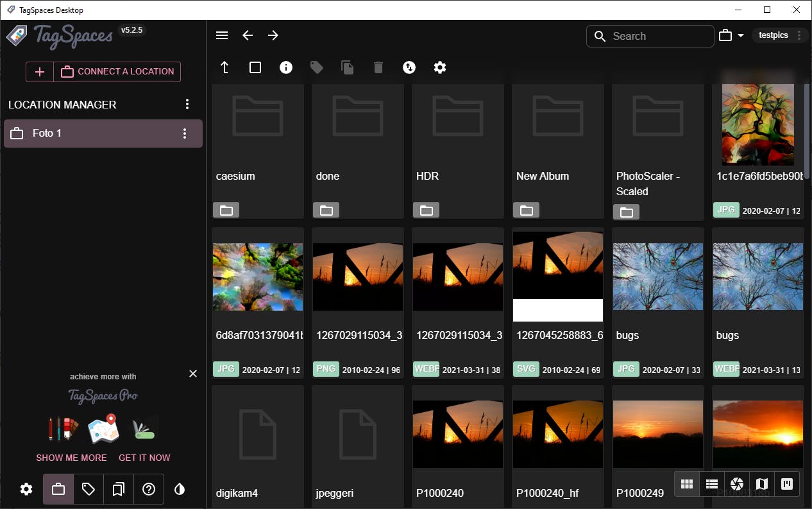The height and width of the screenshot is (509, 812).
Task: Click the Get It Now link
Action: tap(144, 458)
